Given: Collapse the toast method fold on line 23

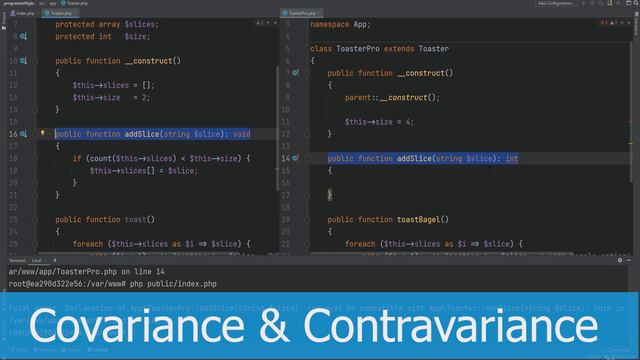Looking at the screenshot, I should [35, 220].
